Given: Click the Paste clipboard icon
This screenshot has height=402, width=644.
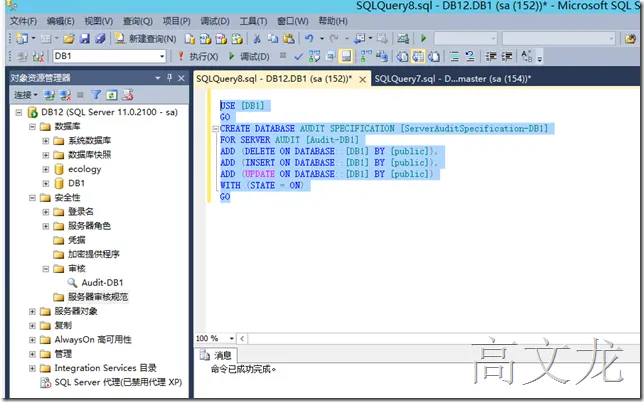Looking at the screenshot, I should tap(289, 39).
